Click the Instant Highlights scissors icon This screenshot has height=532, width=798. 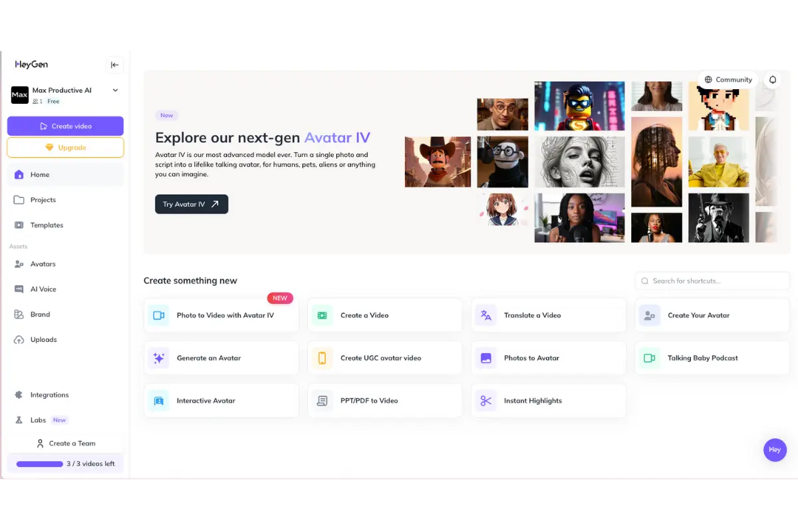(x=486, y=400)
